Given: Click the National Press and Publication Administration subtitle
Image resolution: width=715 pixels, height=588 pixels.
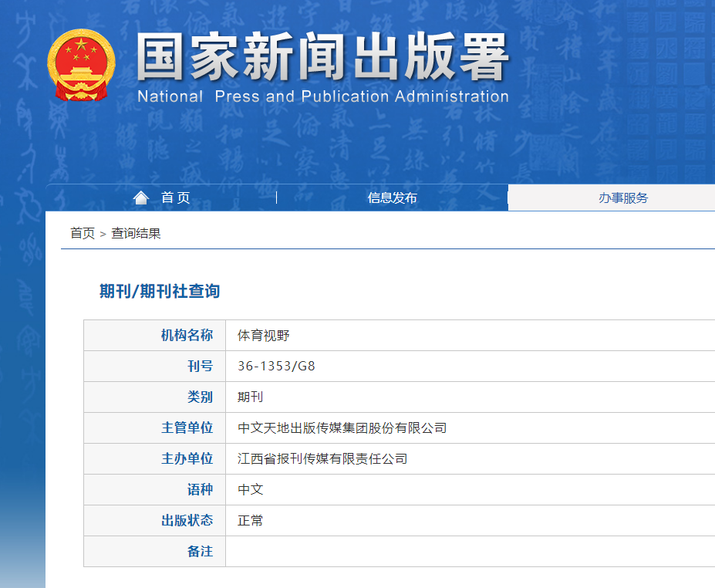Looking at the screenshot, I should pos(322,97).
